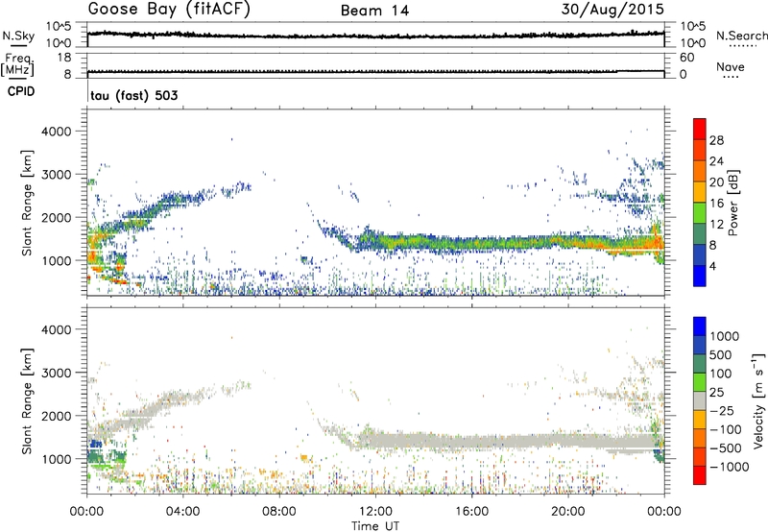Click the '4000' tick on the power panel range axis
Viewport: 768px width, 532px height.
pyautogui.click(x=57, y=132)
